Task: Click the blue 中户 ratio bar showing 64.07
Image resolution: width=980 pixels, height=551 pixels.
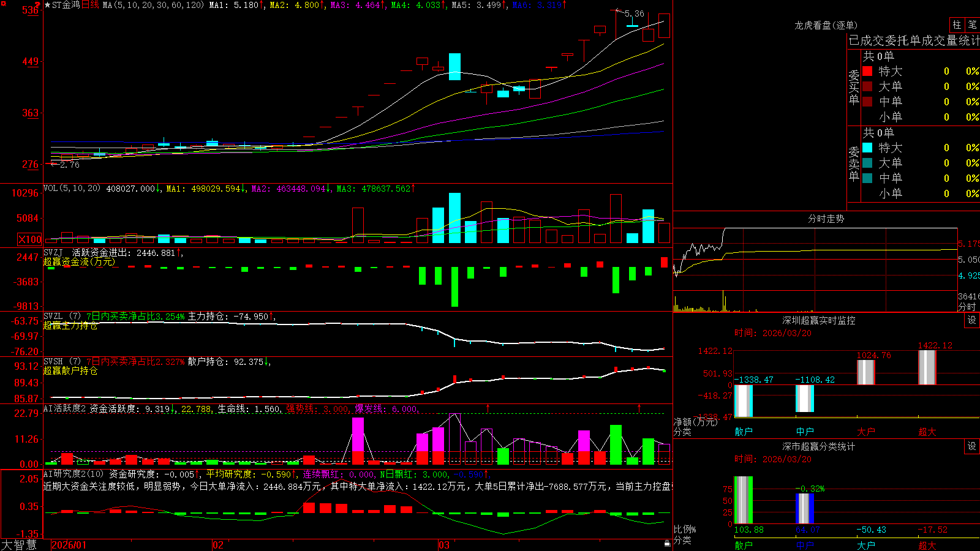Action: coord(805,508)
